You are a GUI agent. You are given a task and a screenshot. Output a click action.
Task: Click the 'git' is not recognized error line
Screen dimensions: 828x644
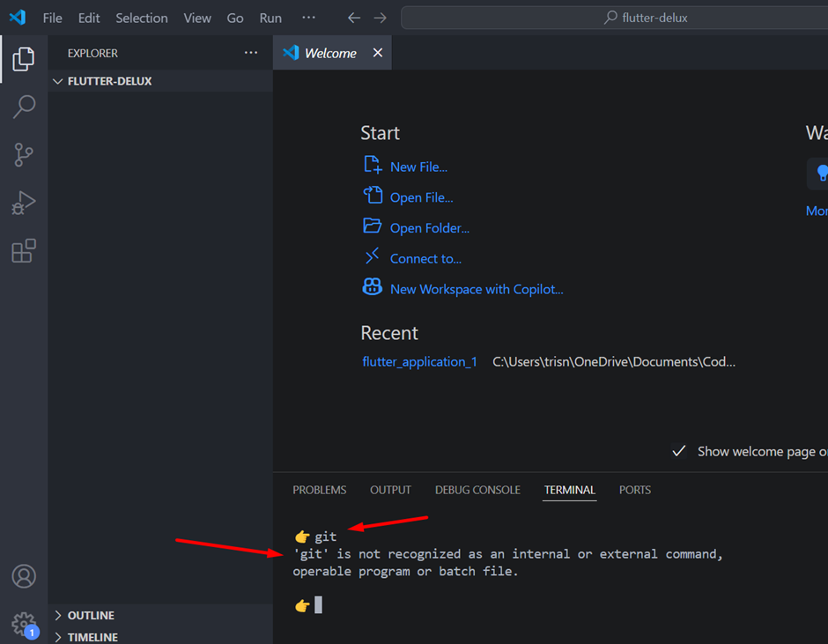pos(507,554)
